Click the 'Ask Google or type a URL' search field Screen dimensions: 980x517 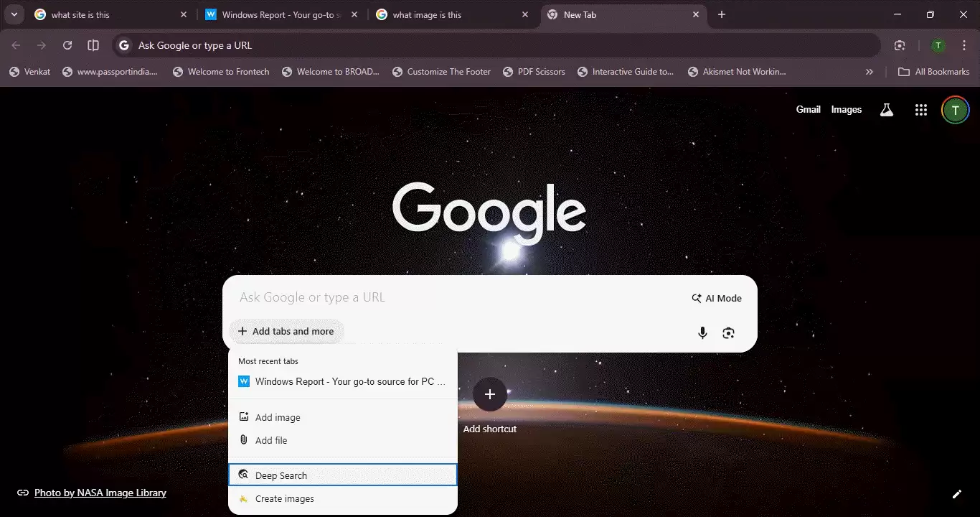pyautogui.click(x=430, y=297)
